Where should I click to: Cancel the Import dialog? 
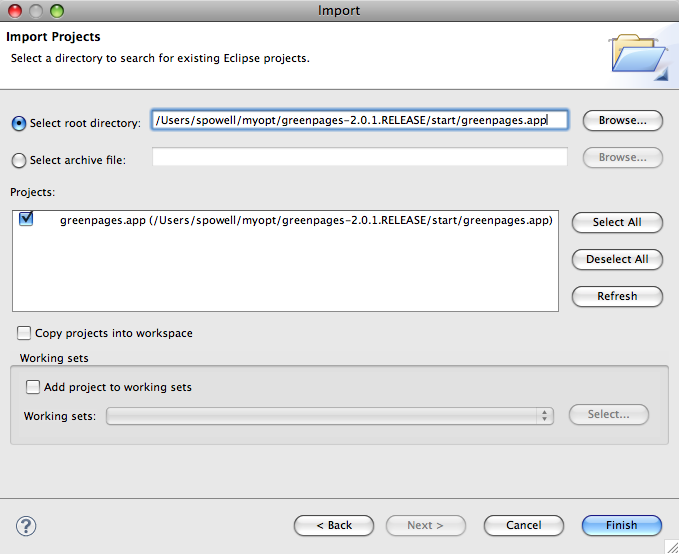coord(524,525)
